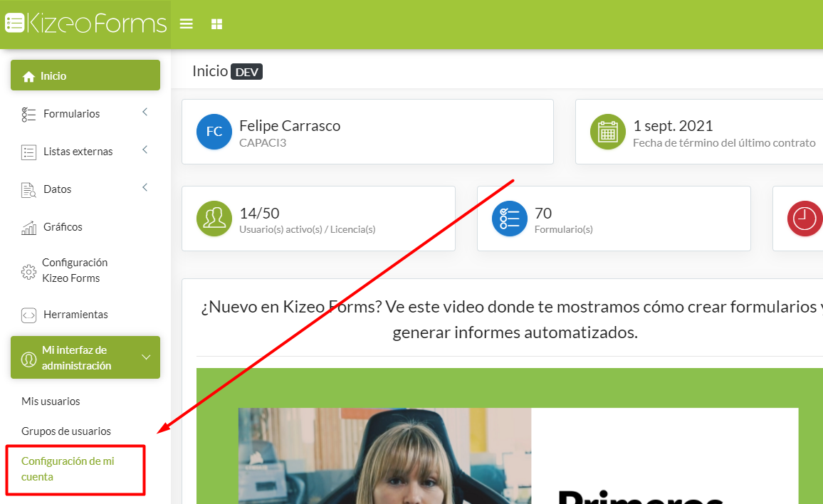823x504 pixels.
Task: Expand the Listas externas chevron
Action: point(145,149)
